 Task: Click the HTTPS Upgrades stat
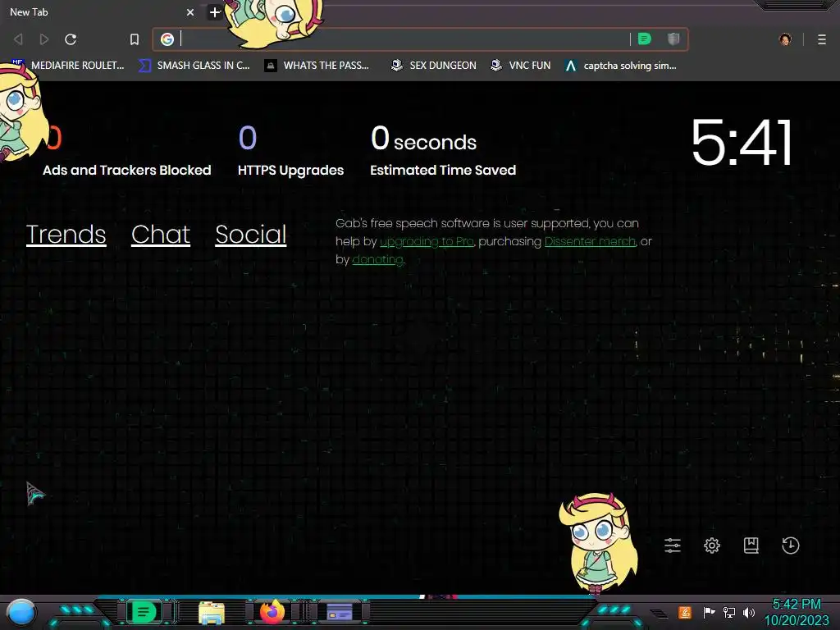[x=290, y=151]
